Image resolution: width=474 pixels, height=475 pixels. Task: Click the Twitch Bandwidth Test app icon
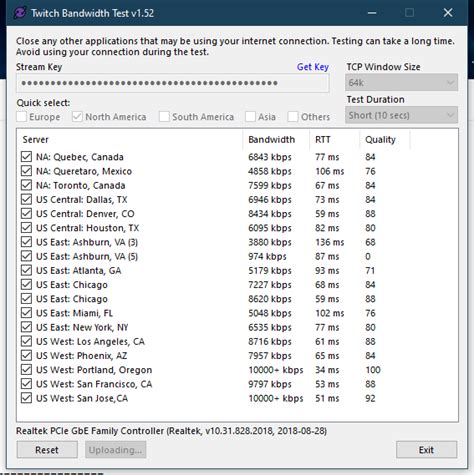[x=20, y=13]
